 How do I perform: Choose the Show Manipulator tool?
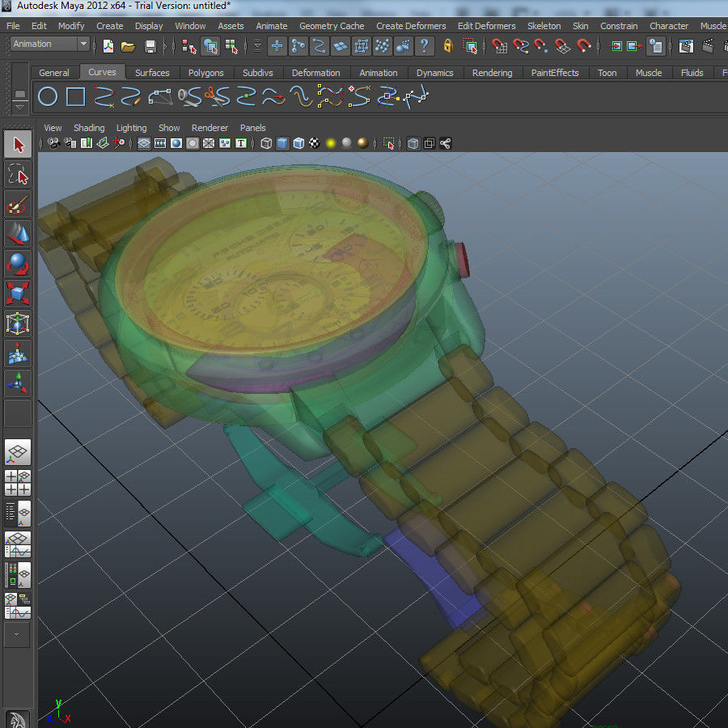[18, 383]
